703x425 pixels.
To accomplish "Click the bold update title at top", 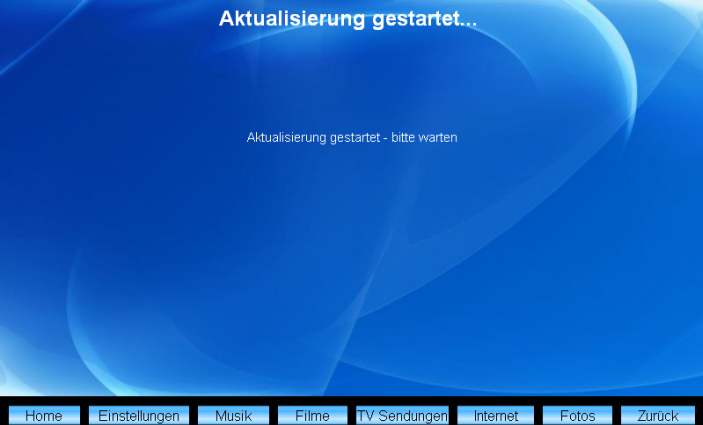I will [348, 19].
